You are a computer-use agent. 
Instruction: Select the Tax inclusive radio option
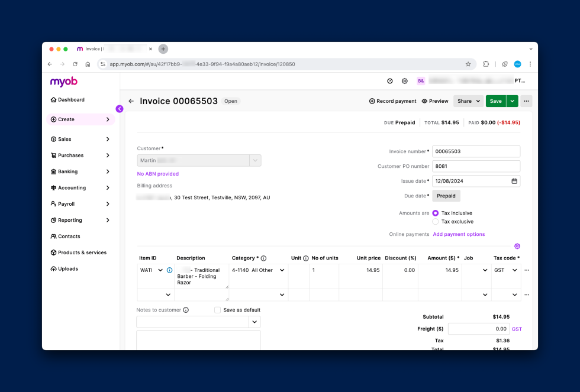(x=436, y=213)
